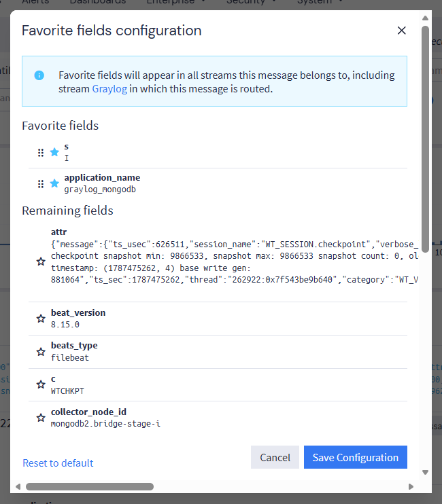This screenshot has height=504, width=442.
Task: Select the WTCHKPT value
Action: click(67, 391)
